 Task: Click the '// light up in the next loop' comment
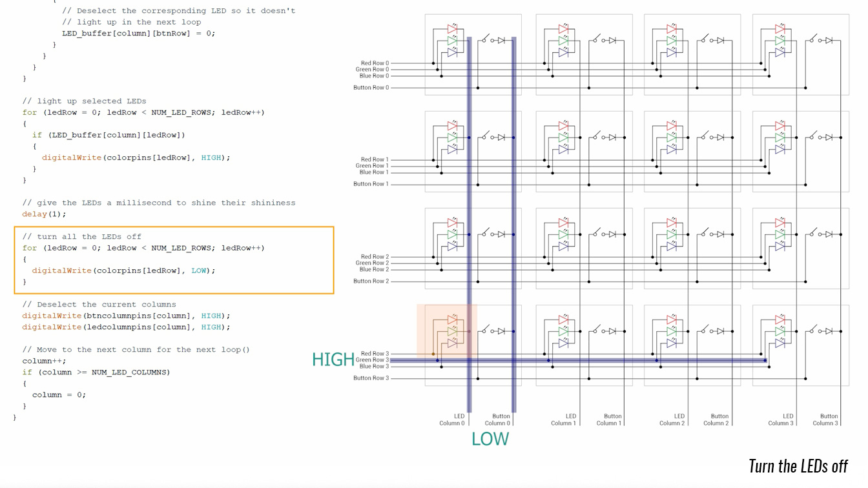(132, 22)
